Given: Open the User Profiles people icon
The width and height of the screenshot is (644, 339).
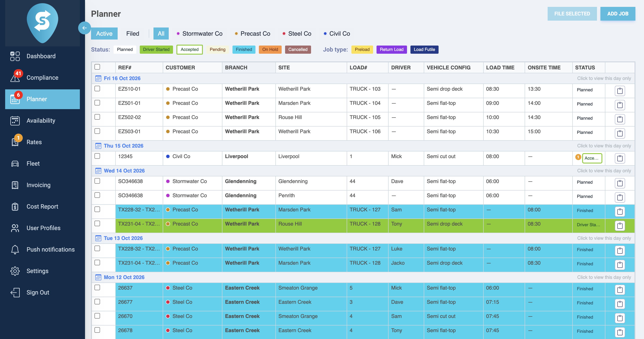Looking at the screenshot, I should click(x=15, y=228).
